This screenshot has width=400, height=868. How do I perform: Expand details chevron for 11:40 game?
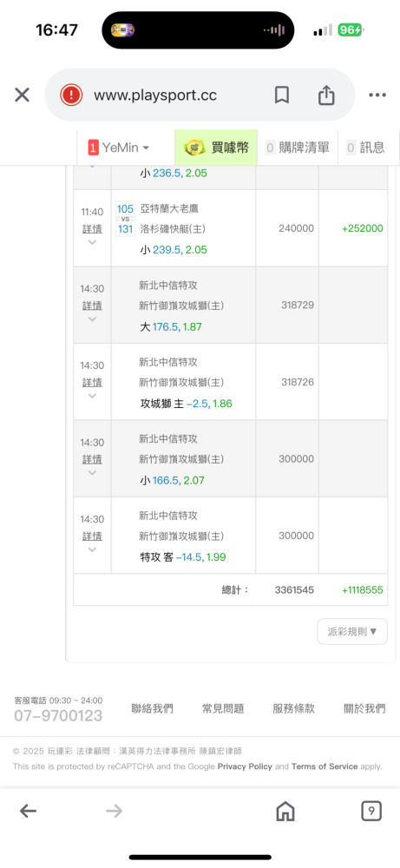[92, 242]
